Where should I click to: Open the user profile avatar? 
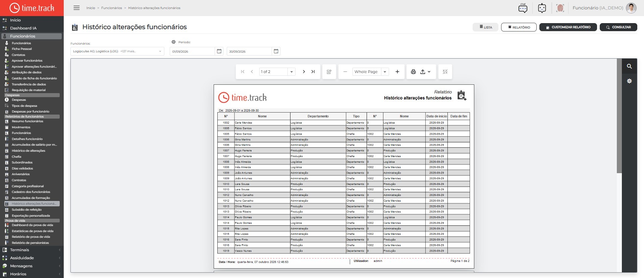point(631,8)
